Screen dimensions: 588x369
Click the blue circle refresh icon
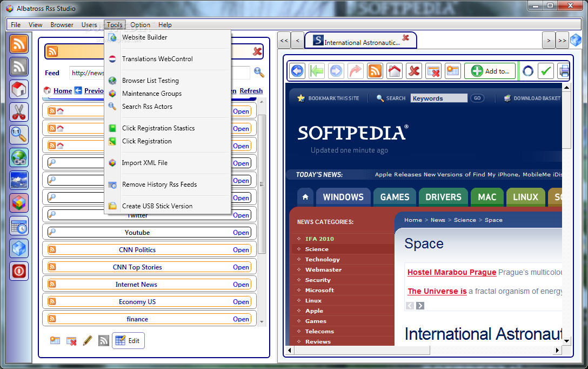pyautogui.click(x=527, y=70)
